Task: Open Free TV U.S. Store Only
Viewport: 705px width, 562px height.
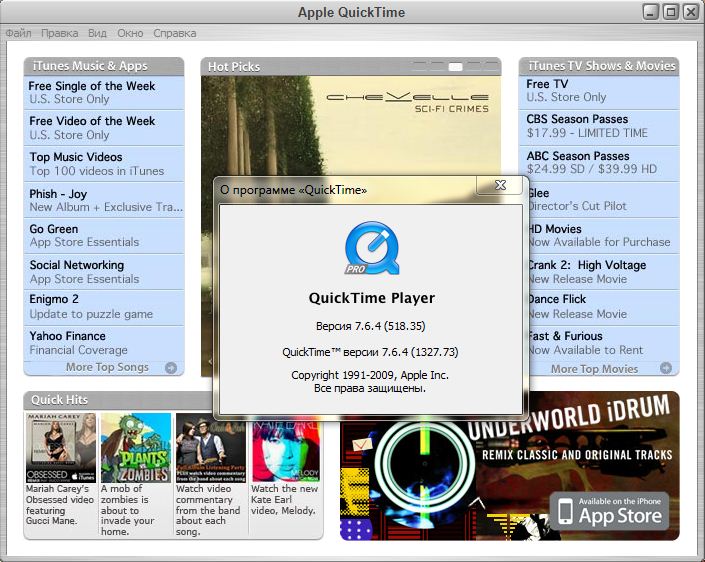Action: (x=599, y=92)
